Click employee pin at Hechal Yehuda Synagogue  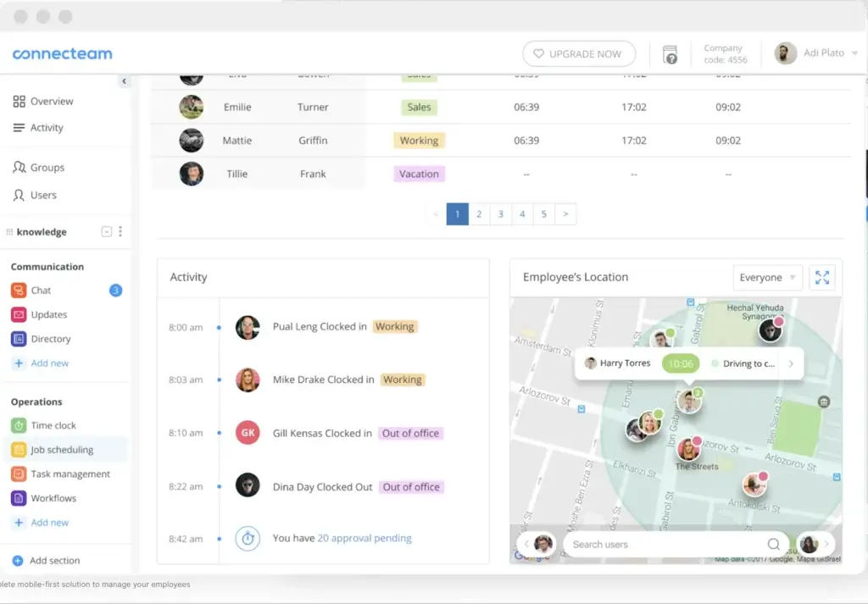[771, 330]
